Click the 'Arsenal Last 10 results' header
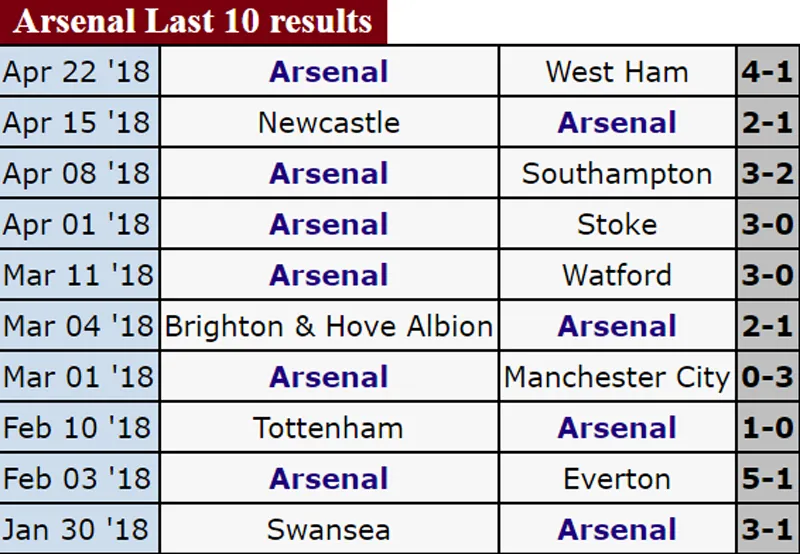800x554 pixels. tap(192, 21)
